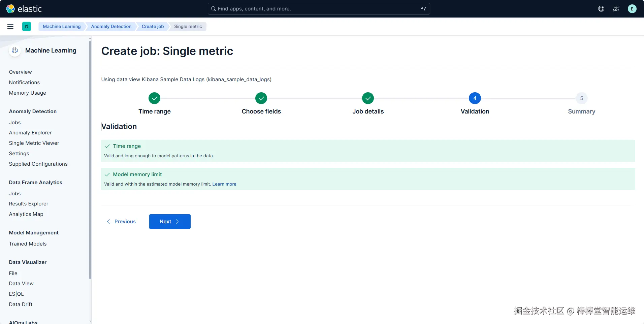
Task: Go to Create job breadcrumb
Action: pyautogui.click(x=153, y=27)
